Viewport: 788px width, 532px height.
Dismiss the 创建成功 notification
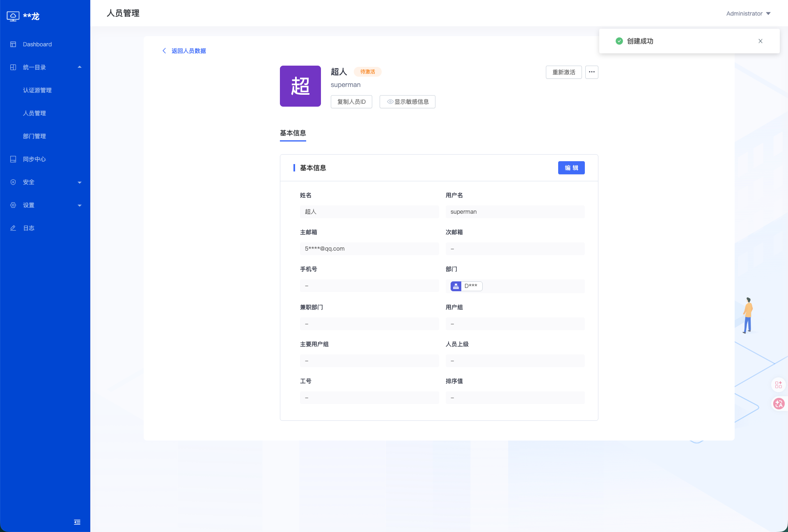click(x=760, y=41)
